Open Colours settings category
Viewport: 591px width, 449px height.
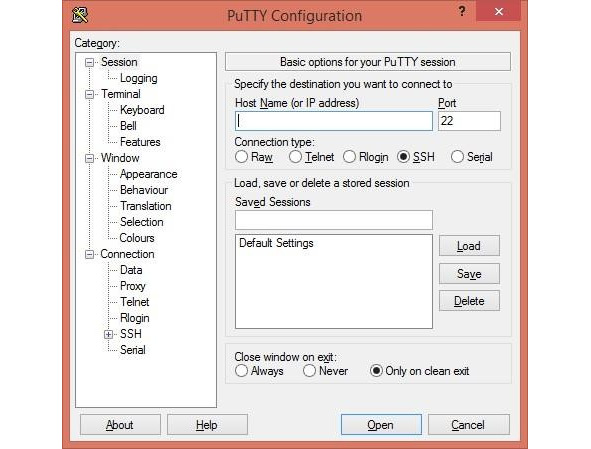pyautogui.click(x=137, y=238)
